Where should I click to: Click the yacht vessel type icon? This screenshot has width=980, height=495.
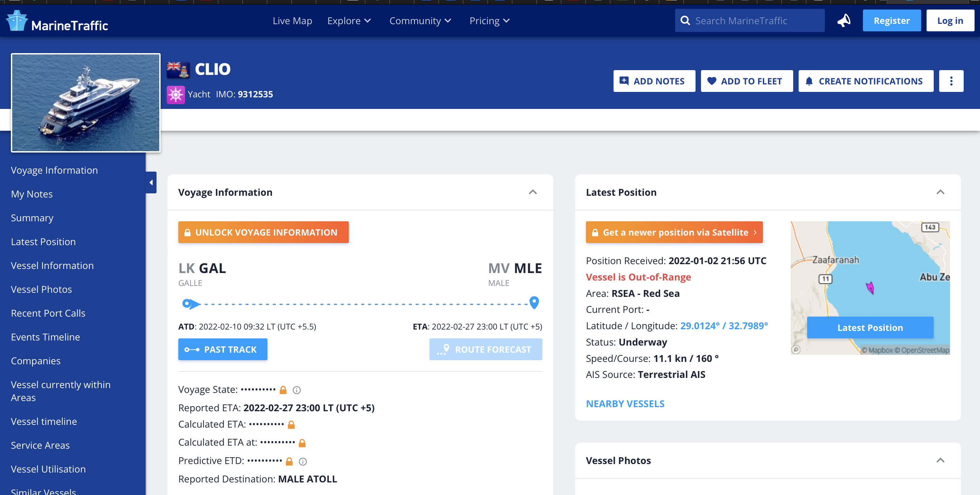coord(176,95)
